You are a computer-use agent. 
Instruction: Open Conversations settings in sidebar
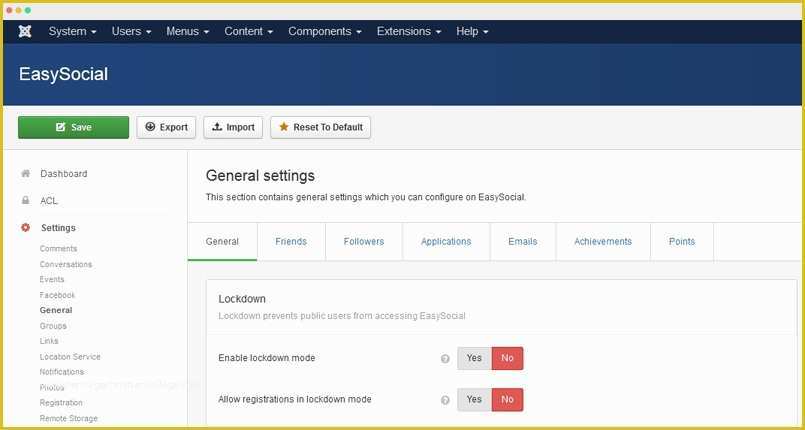pyautogui.click(x=66, y=264)
